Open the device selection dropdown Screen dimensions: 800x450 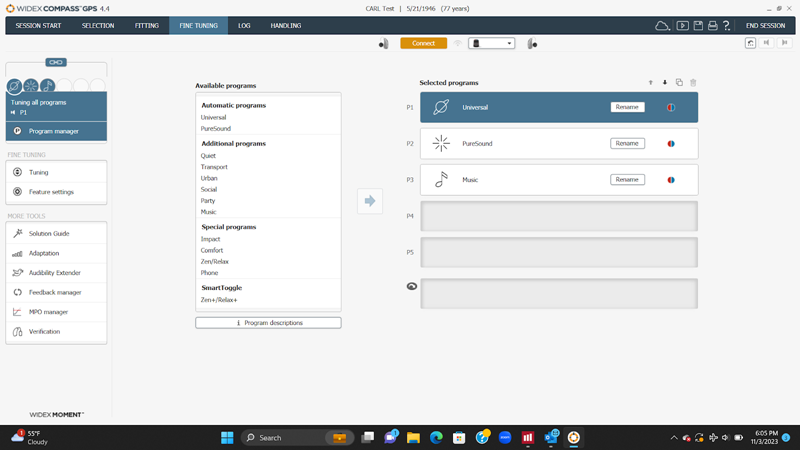[x=491, y=43]
